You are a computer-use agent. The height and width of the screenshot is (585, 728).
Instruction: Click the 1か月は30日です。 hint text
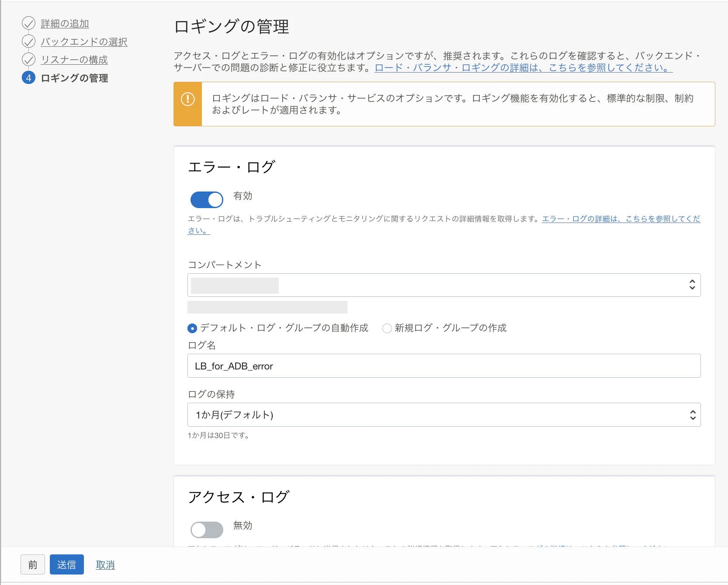[x=218, y=435]
